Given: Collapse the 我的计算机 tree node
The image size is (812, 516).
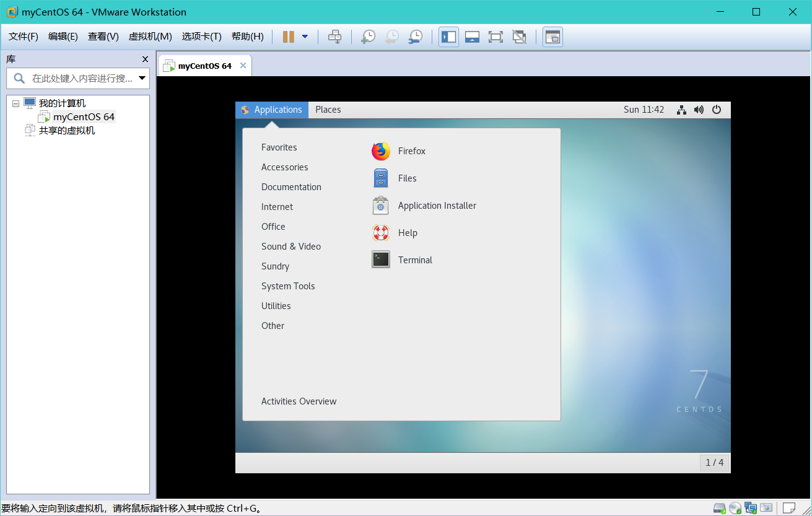Looking at the screenshot, I should coord(15,103).
